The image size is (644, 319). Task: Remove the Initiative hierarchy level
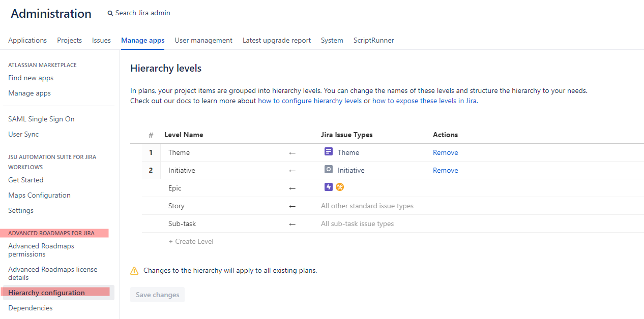pyautogui.click(x=445, y=170)
